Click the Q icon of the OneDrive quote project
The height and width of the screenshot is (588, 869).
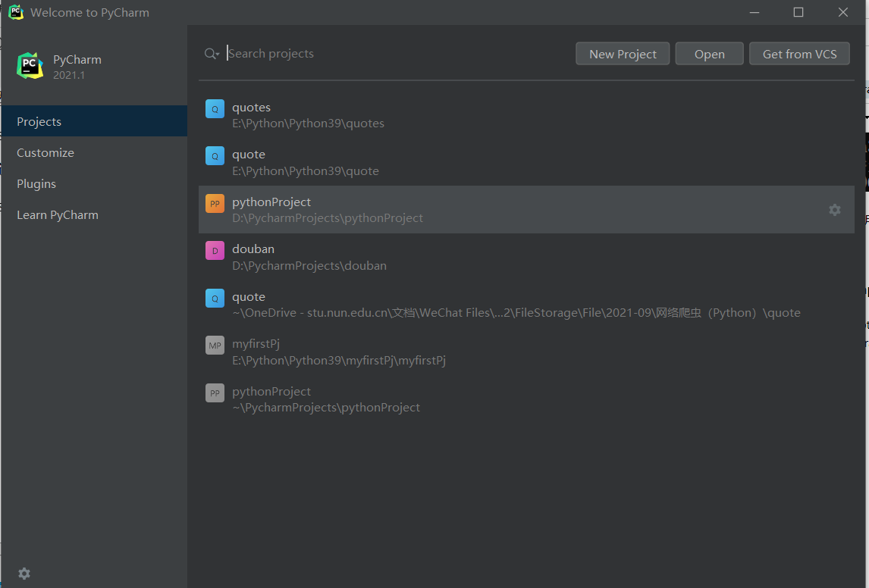click(x=215, y=299)
